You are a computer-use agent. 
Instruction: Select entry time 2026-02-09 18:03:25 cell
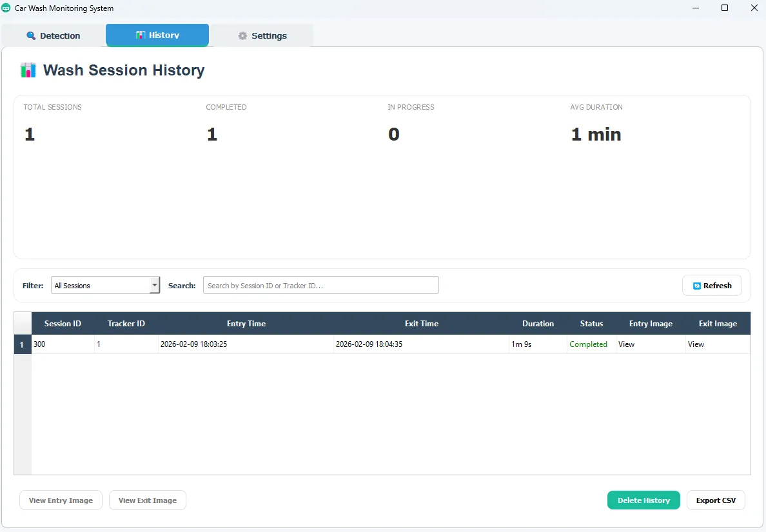246,344
